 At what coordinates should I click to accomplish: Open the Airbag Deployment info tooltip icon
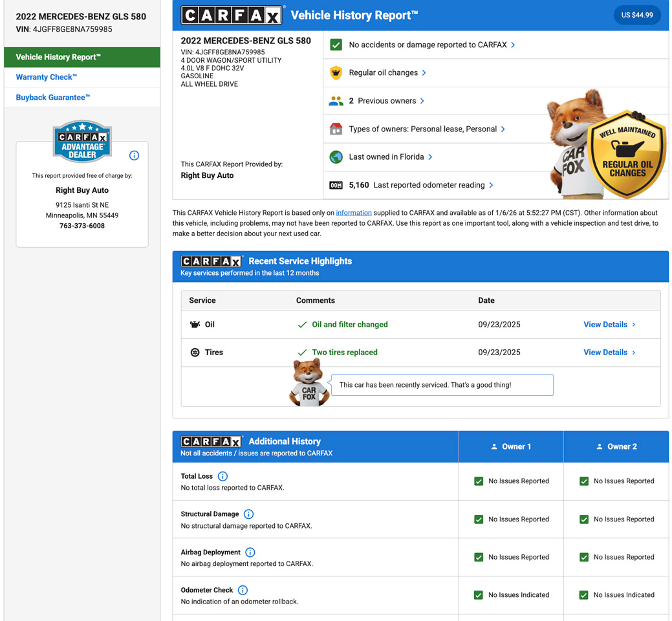coord(250,552)
